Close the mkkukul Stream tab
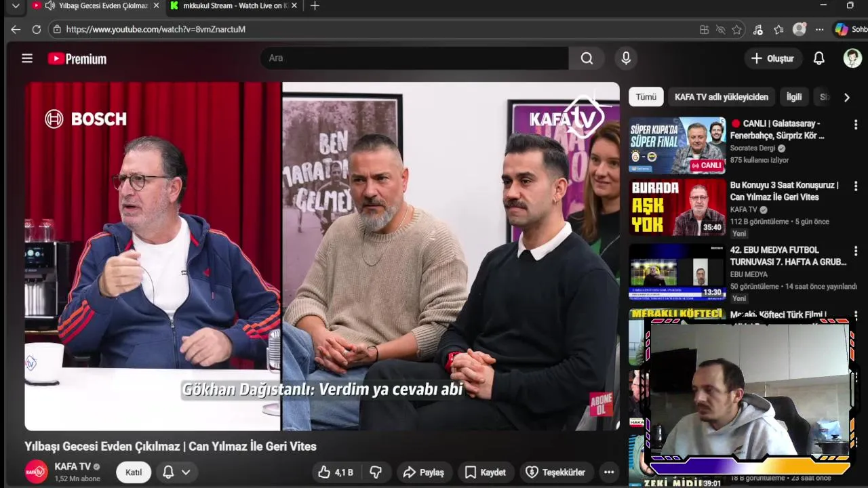Screen dimensions: 868x488 pos(294,5)
